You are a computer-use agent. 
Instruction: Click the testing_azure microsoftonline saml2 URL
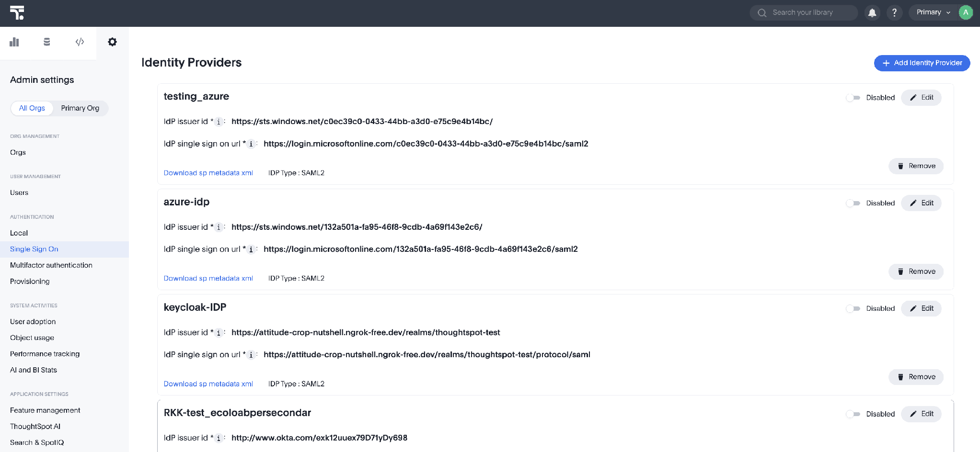pos(426,144)
